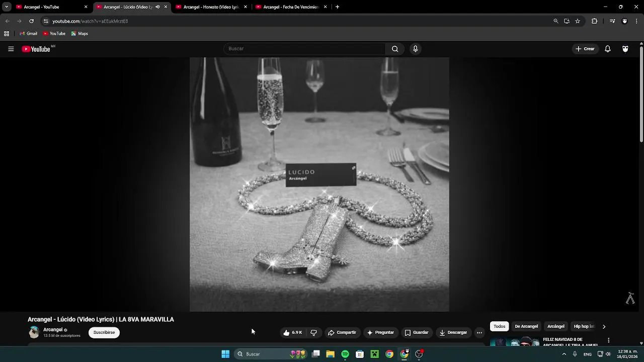Open the Chrome apps grid in bookmarks bar
Screen dimensions: 644x362
coord(7,34)
